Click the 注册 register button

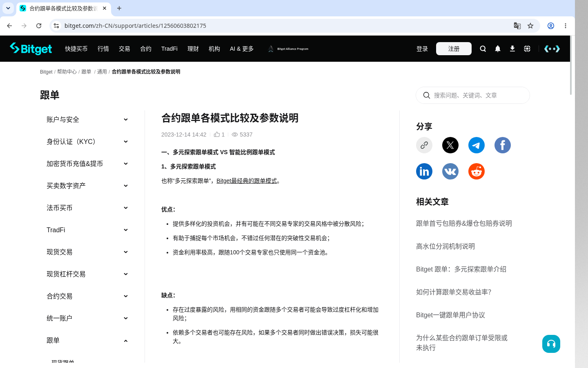454,49
